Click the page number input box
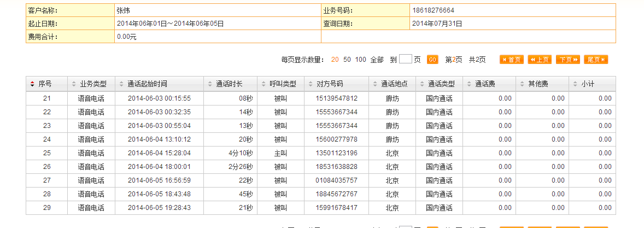This screenshot has width=644, height=228. (x=405, y=60)
